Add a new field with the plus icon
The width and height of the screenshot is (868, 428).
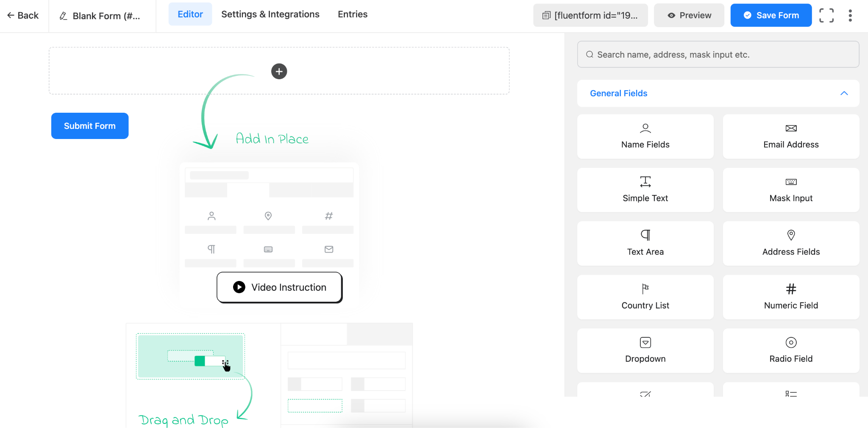pos(279,71)
